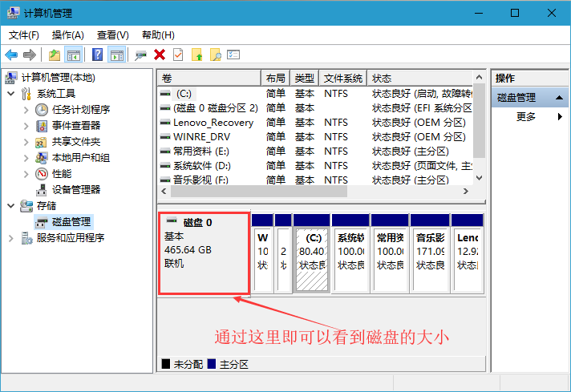The image size is (571, 392).
Task: Sort by the 布局 column header
Action: coord(275,79)
